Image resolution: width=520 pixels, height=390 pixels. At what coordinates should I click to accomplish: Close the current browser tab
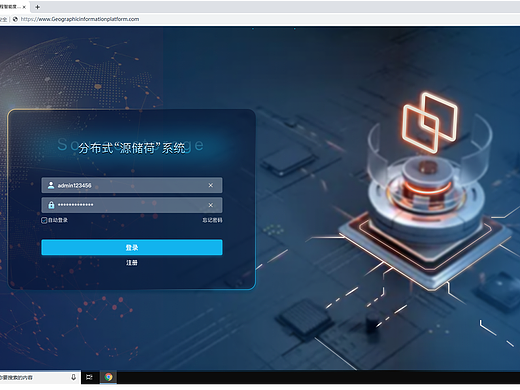click(24, 7)
